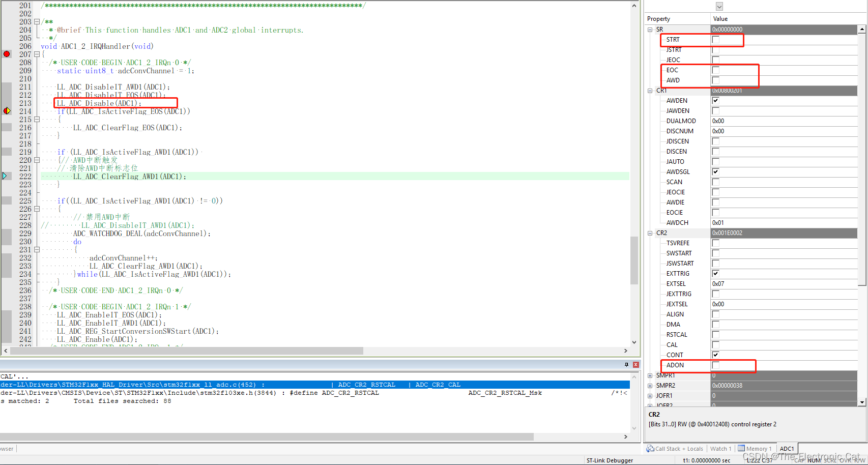The image size is (868, 465).
Task: Click the register list scroll-down arrow
Action: pos(862,402)
